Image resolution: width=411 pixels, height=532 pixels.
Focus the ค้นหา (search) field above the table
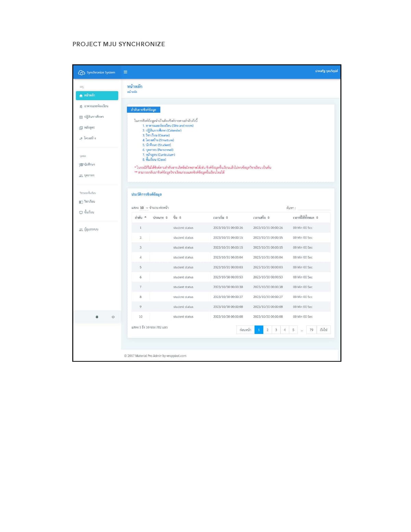314,208
